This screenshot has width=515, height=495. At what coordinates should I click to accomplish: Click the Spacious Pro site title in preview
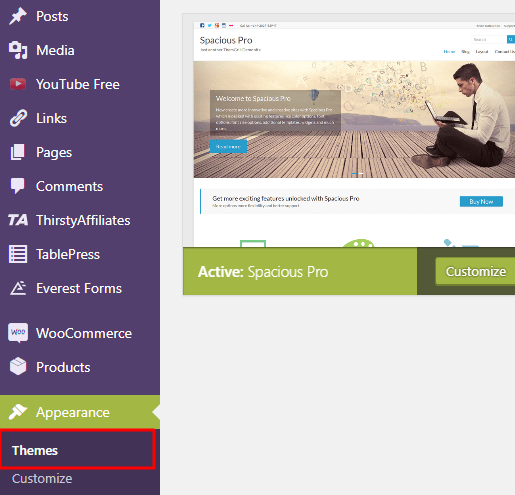[226, 40]
